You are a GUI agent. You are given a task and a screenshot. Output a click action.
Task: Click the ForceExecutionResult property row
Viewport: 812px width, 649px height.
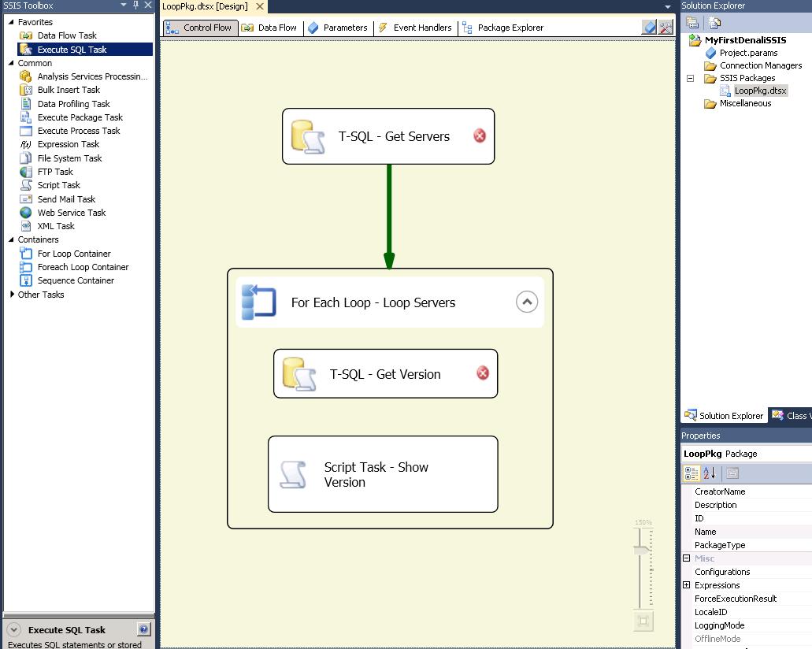pyautogui.click(x=747, y=599)
